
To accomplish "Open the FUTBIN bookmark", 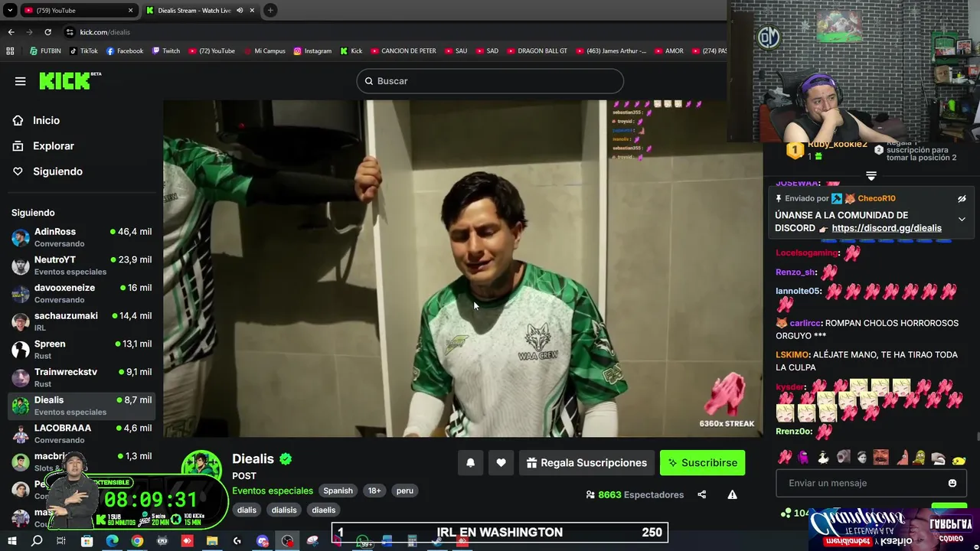I will click(x=45, y=51).
